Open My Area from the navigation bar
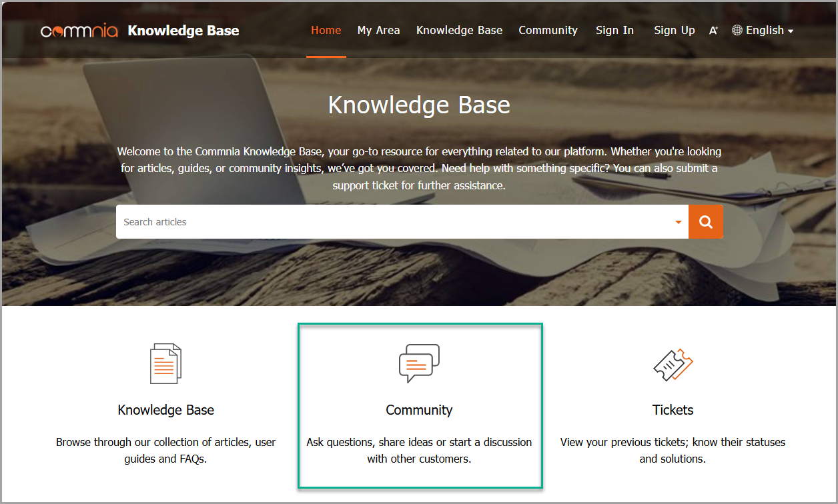Screen dimensions: 838x504 (x=378, y=30)
